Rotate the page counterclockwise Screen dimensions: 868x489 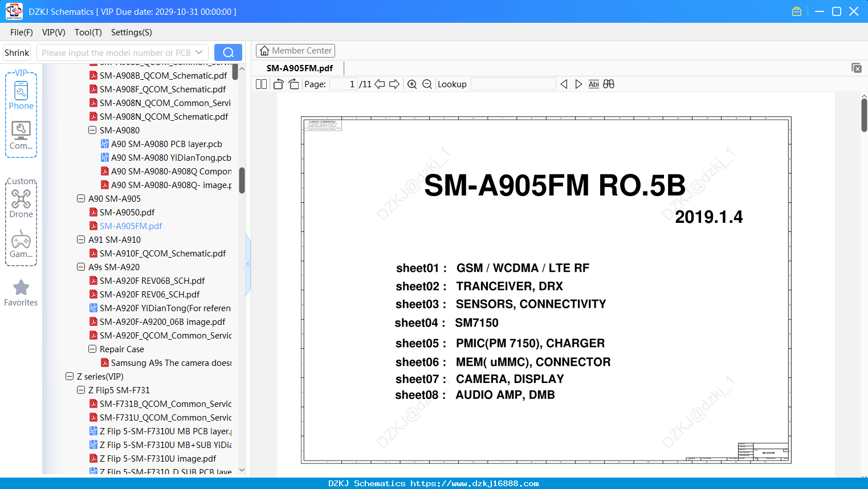tap(279, 84)
